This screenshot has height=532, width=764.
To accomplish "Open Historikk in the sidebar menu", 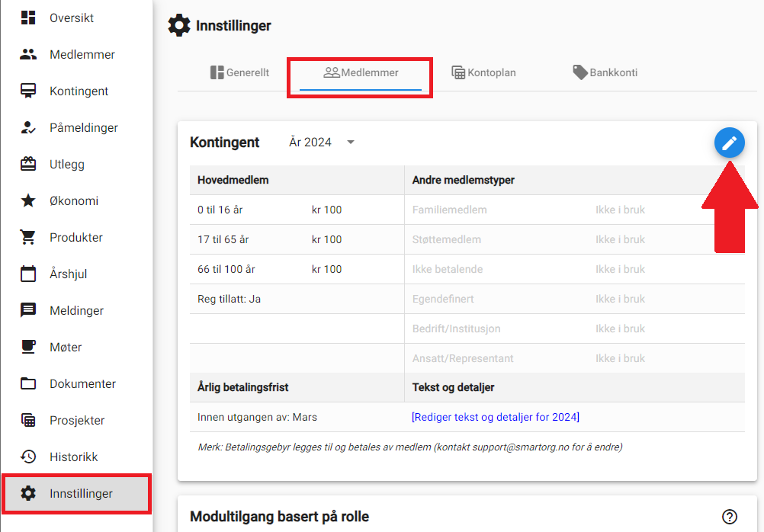I will pos(76,457).
